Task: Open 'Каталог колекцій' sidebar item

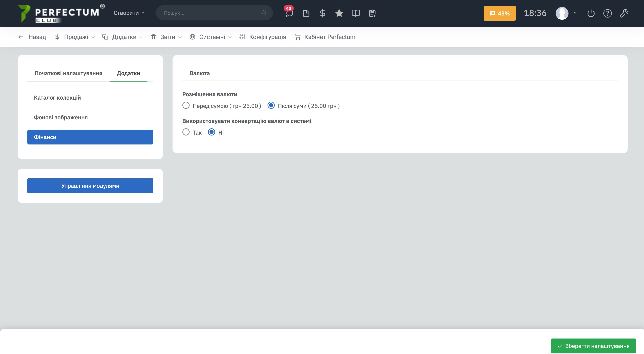Action: pyautogui.click(x=57, y=97)
